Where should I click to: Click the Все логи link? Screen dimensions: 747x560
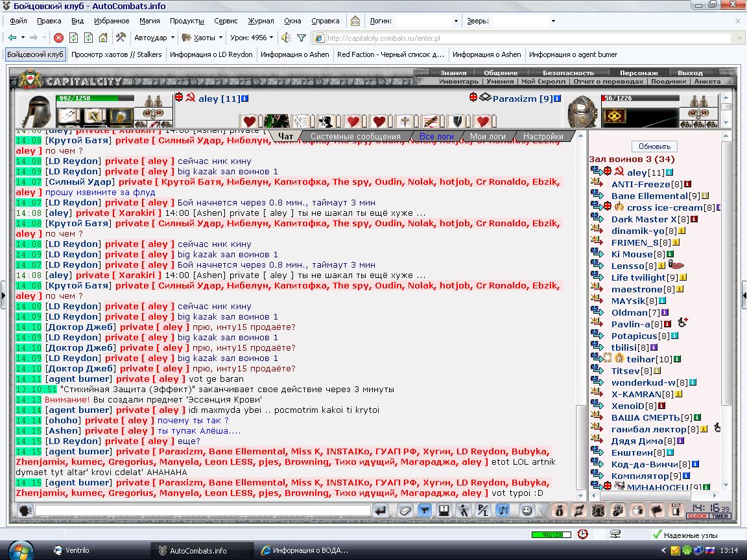[x=436, y=136]
